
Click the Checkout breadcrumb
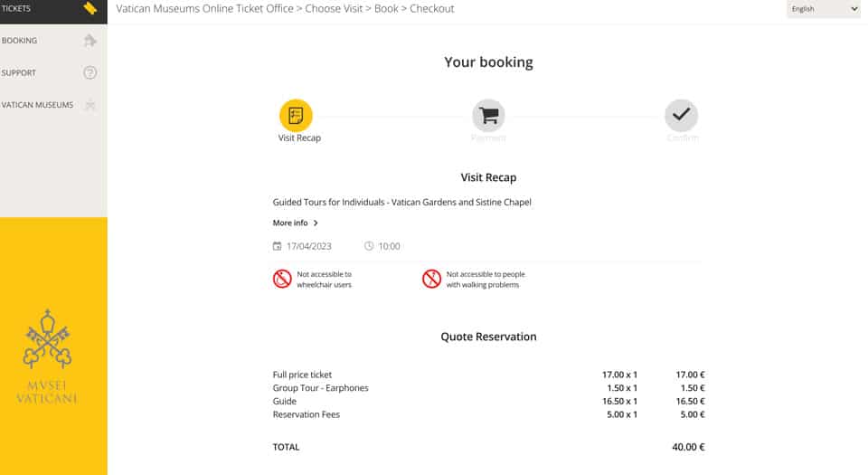tap(432, 9)
